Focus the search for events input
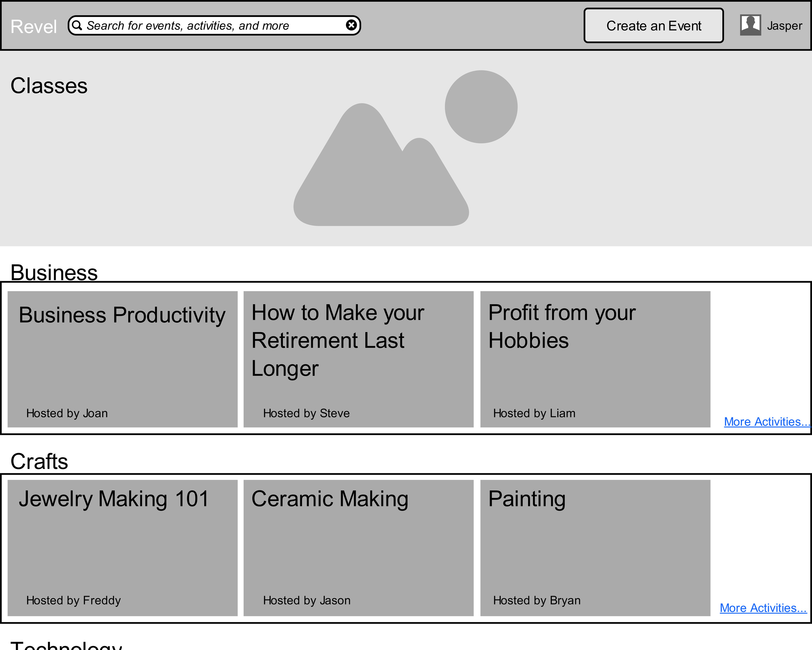 pos(214,25)
